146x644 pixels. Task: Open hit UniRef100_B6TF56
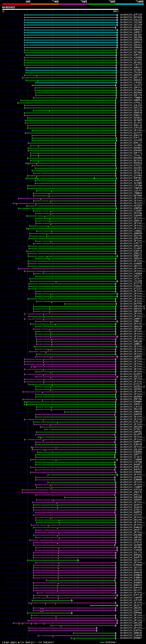point(131,304)
